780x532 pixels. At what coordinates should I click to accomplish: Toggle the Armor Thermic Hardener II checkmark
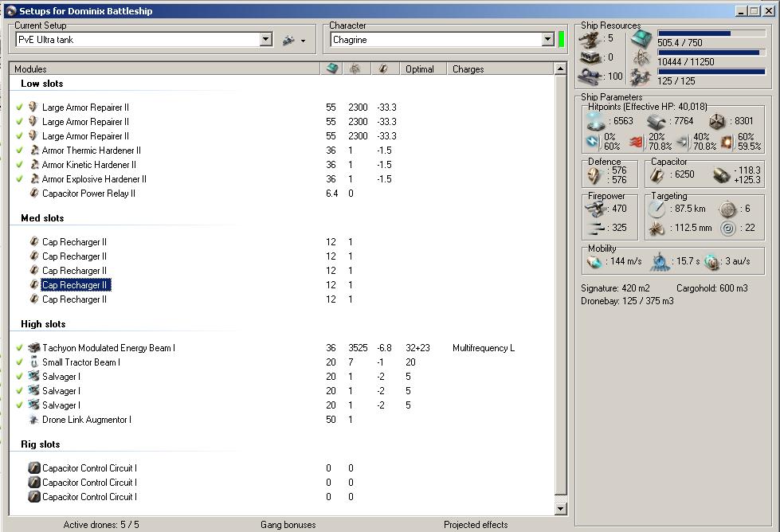(x=19, y=151)
